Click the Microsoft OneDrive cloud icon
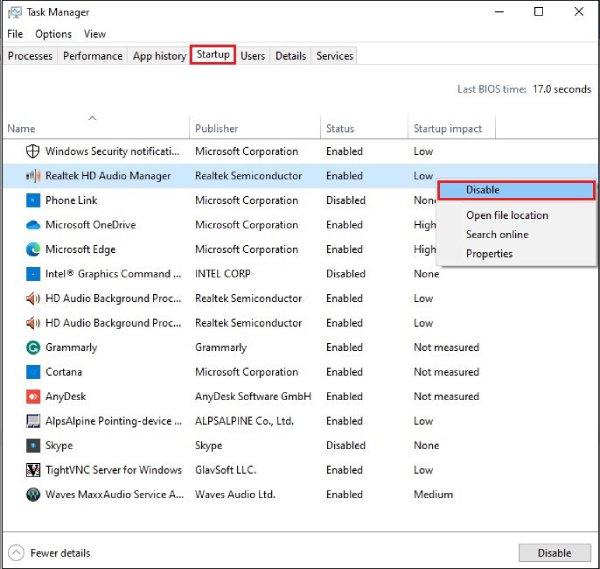 click(30, 225)
